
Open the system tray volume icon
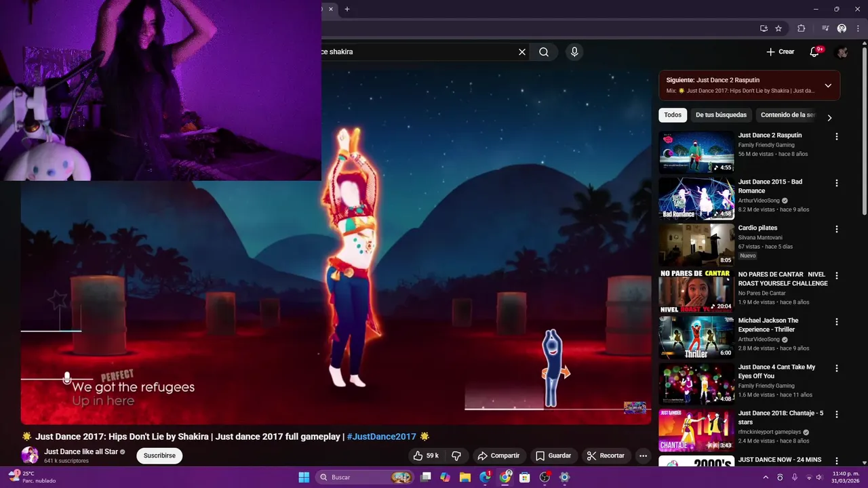pyautogui.click(x=819, y=477)
